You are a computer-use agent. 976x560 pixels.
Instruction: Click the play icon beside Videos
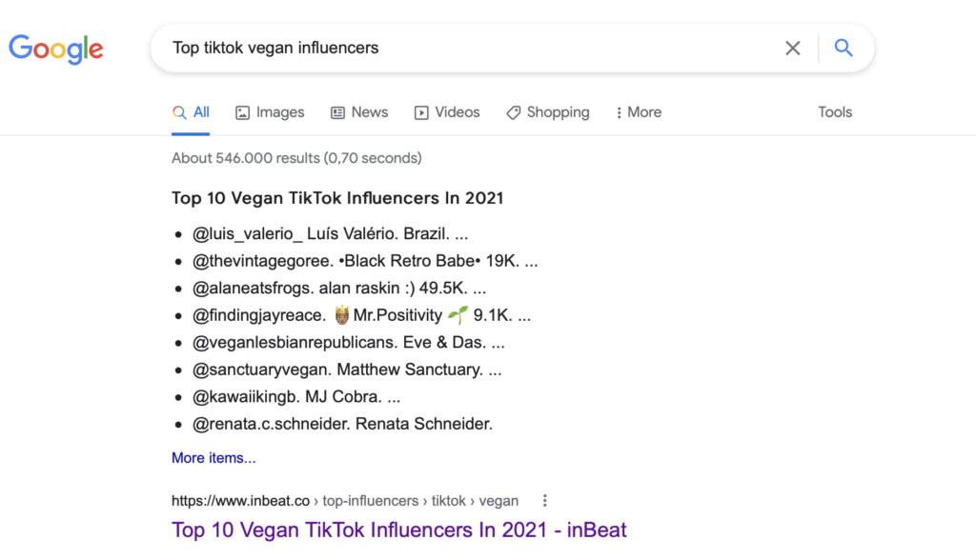point(420,112)
